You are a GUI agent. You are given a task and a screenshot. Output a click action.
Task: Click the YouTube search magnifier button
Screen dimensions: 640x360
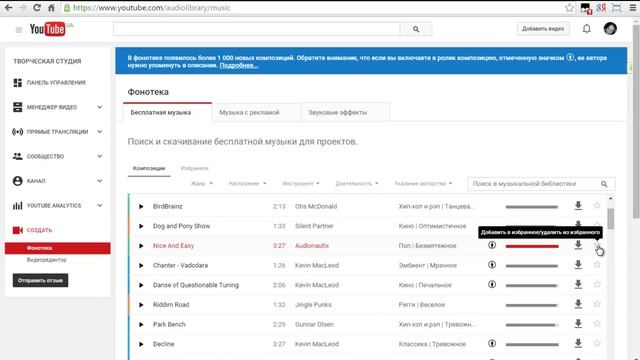click(416, 29)
